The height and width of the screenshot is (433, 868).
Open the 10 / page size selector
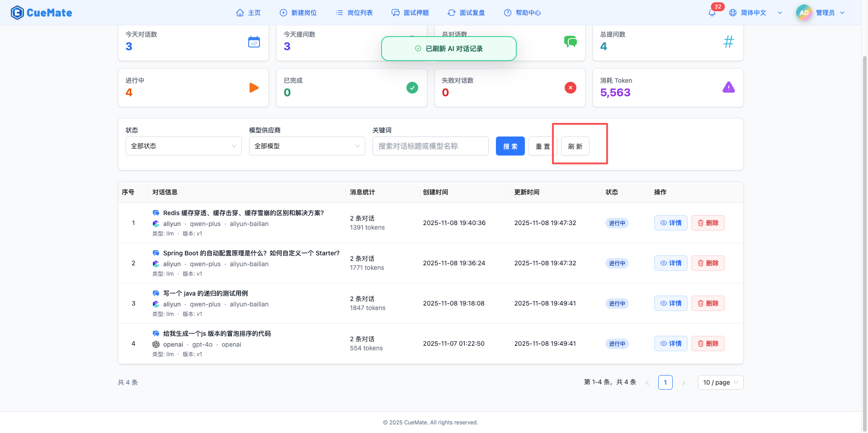coord(721,382)
